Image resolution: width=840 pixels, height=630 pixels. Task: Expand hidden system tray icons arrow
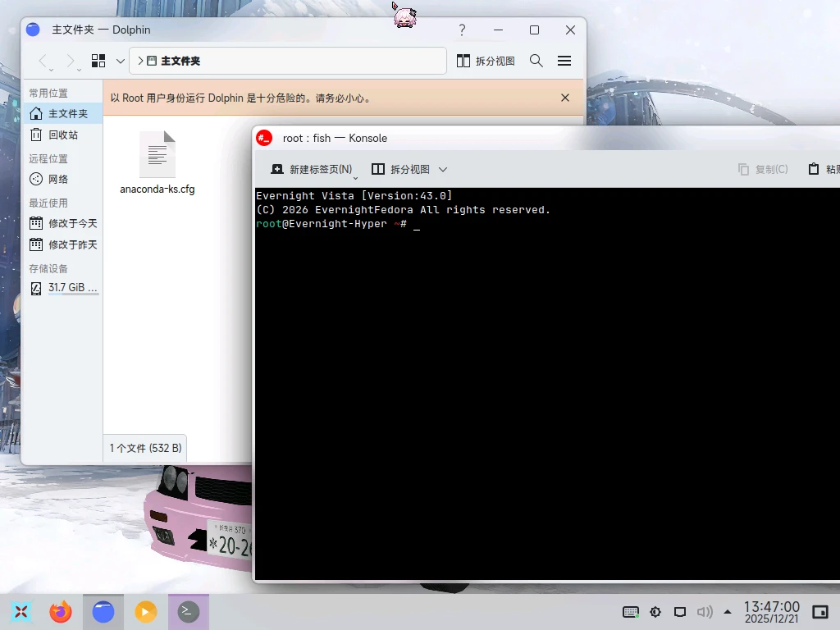point(728,612)
